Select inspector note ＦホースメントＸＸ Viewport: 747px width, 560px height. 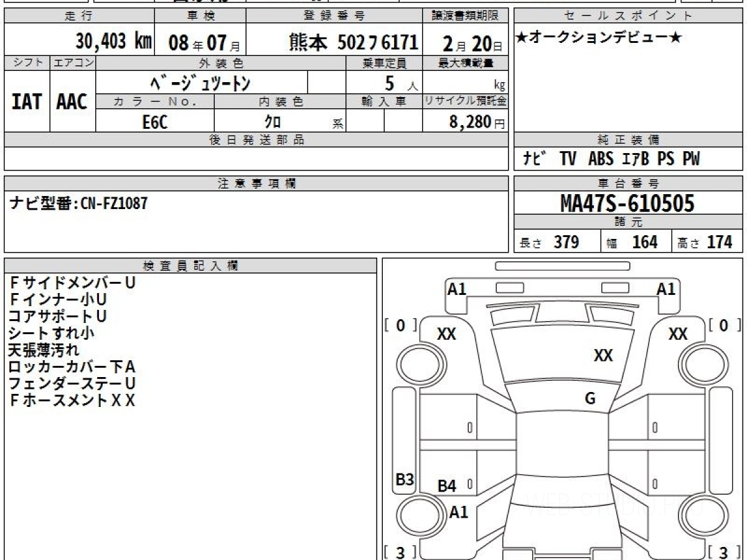click(73, 400)
